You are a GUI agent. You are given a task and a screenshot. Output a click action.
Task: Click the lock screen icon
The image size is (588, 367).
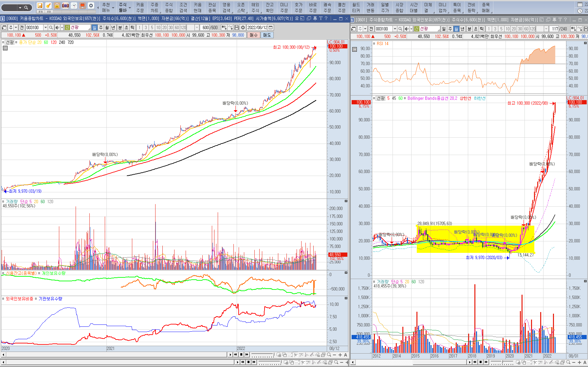(57, 6)
